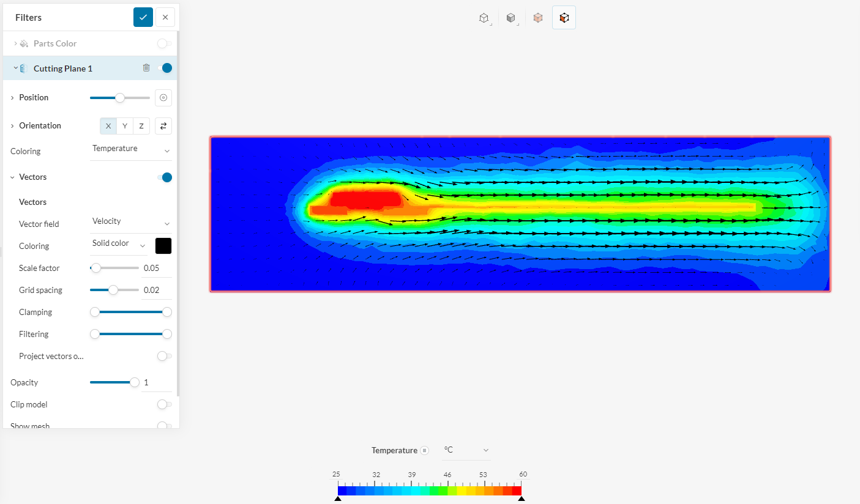Click the legend value 25 label
This screenshot has width=860, height=504.
pyautogui.click(x=336, y=474)
